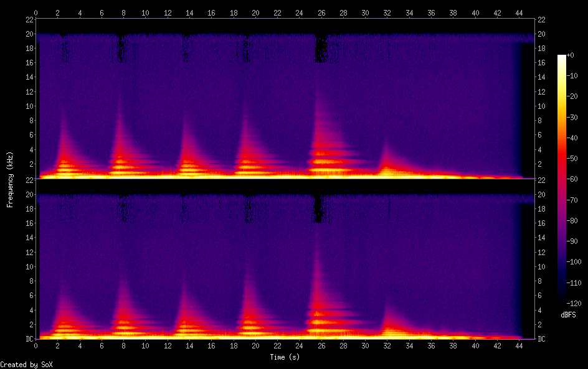Screen dimensions: 588x369
Task: Click the DC label at bottom left
Action: 29,339
